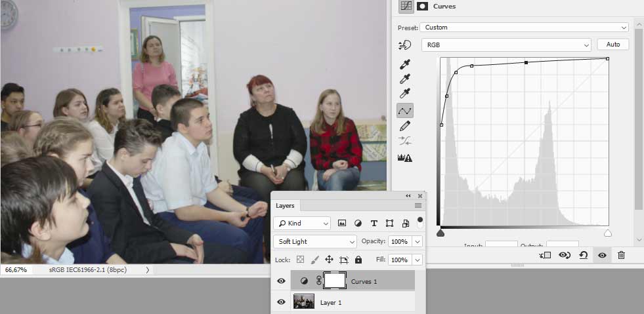Select the Layer 1 thumbnail
The image size is (644, 314).
(304, 302)
